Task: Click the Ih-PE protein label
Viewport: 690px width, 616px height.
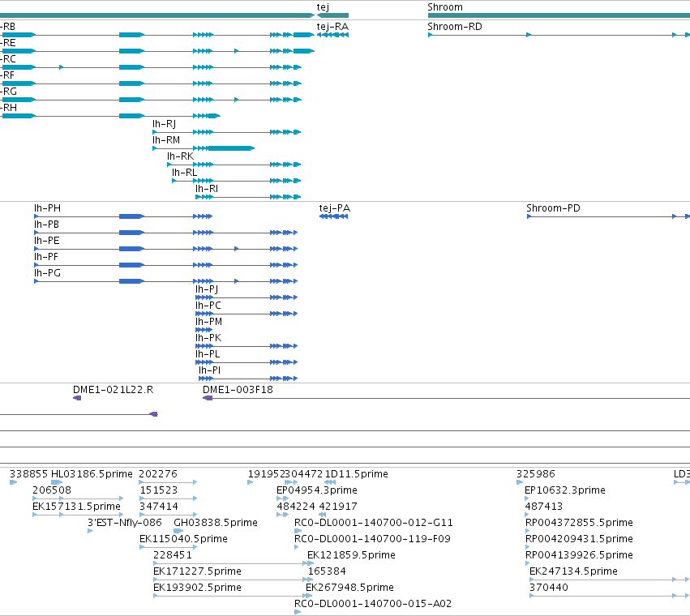Action: point(47,241)
